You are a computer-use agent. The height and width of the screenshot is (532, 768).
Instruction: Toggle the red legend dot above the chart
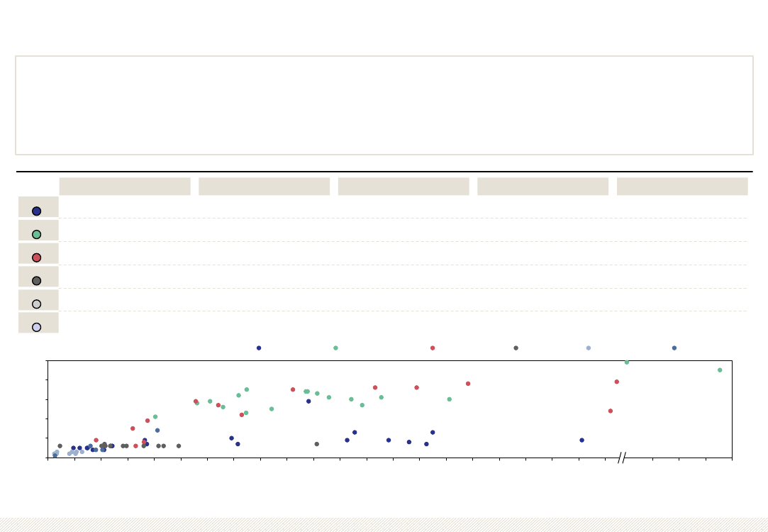pos(433,348)
